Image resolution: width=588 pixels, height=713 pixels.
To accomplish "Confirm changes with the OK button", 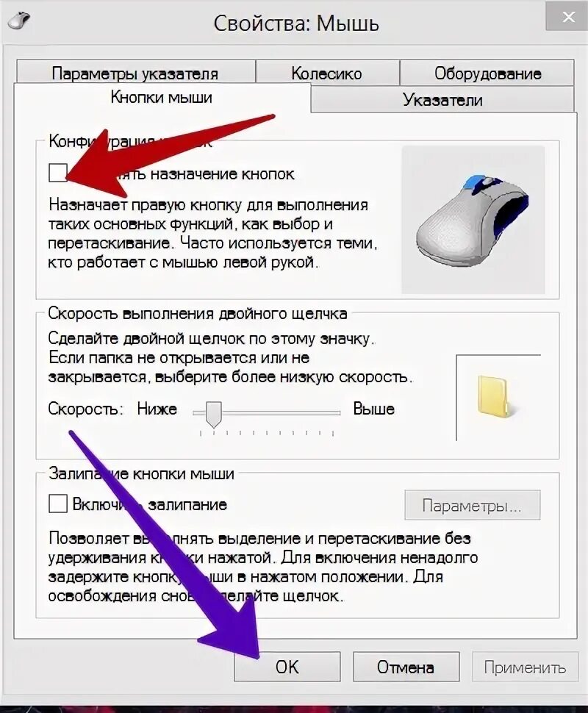I will click(x=287, y=667).
